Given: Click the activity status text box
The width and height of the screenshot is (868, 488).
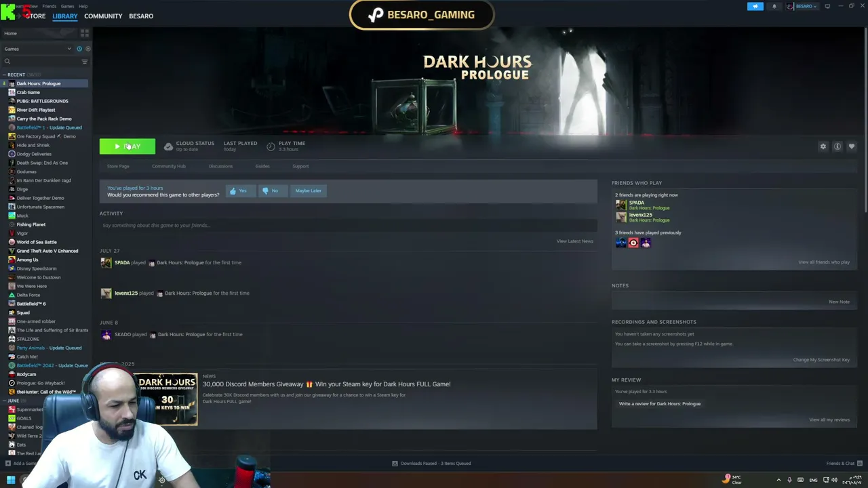Looking at the screenshot, I should pyautogui.click(x=348, y=226).
